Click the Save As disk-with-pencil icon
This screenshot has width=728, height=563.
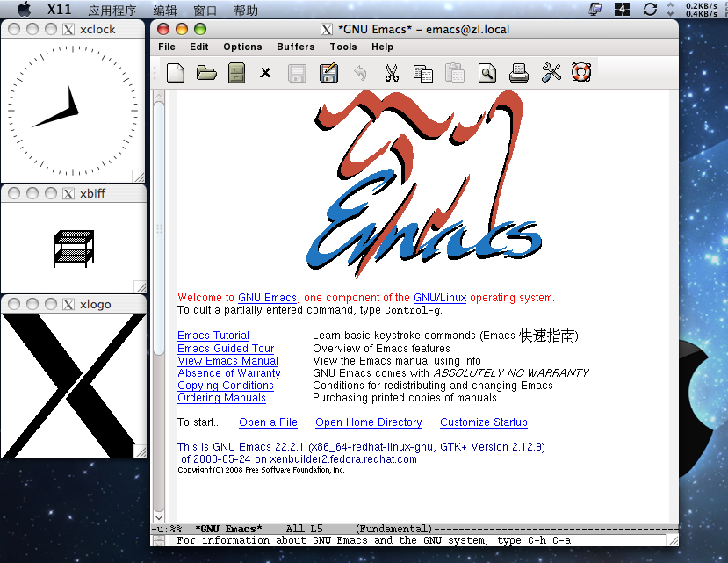click(x=328, y=73)
